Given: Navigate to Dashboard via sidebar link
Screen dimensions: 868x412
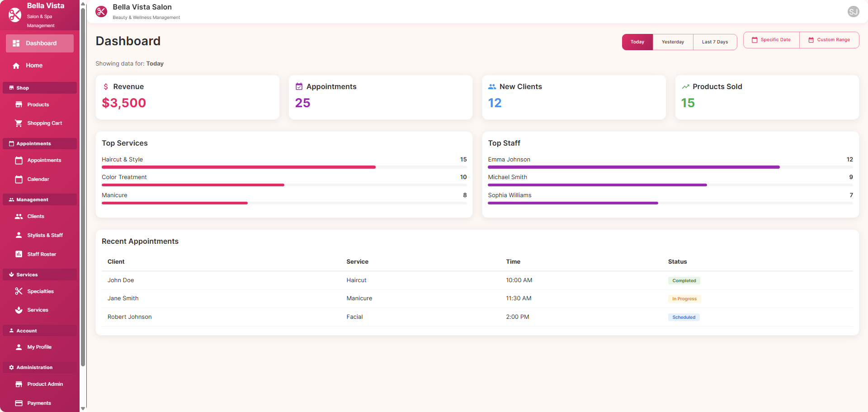Looking at the screenshot, I should tap(40, 43).
